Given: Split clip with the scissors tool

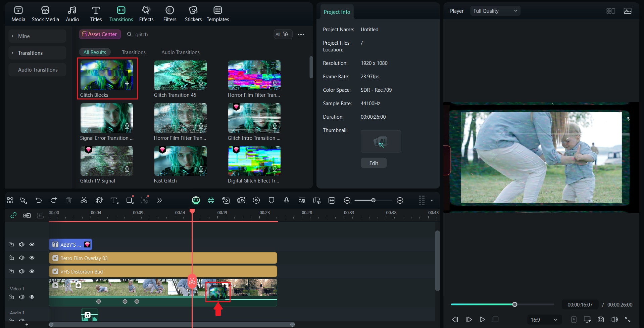Looking at the screenshot, I should click(x=84, y=200).
